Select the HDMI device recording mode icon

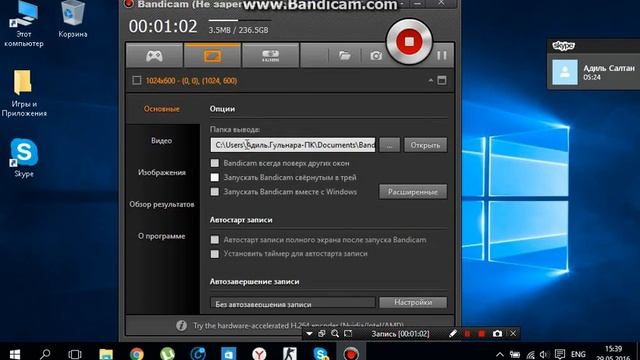[270, 56]
